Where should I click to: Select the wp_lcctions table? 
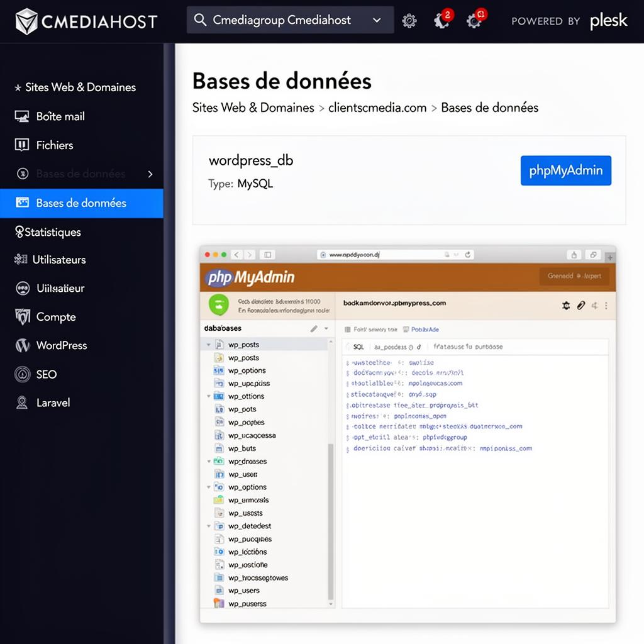(247, 552)
